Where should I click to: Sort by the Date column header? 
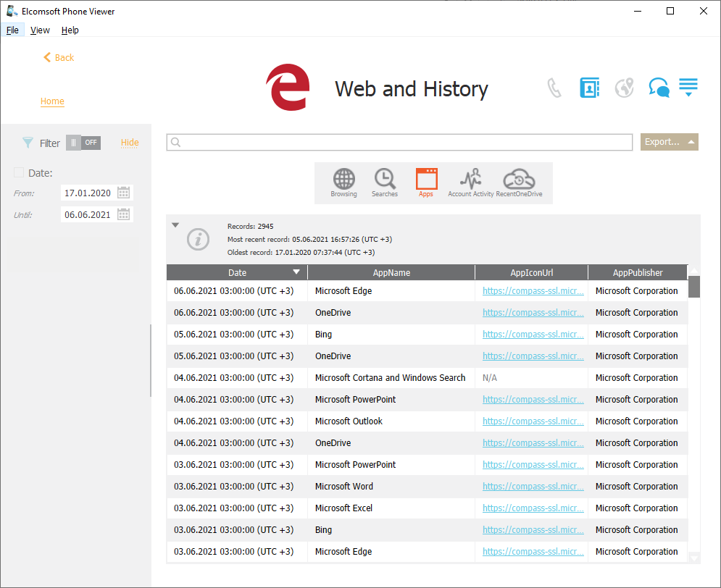237,272
